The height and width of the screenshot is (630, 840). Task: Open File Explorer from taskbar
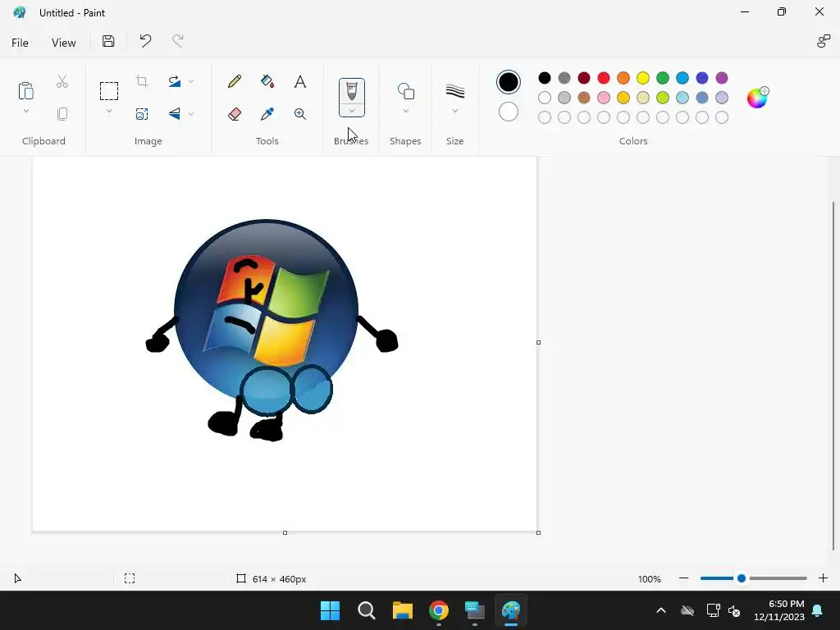pos(402,610)
